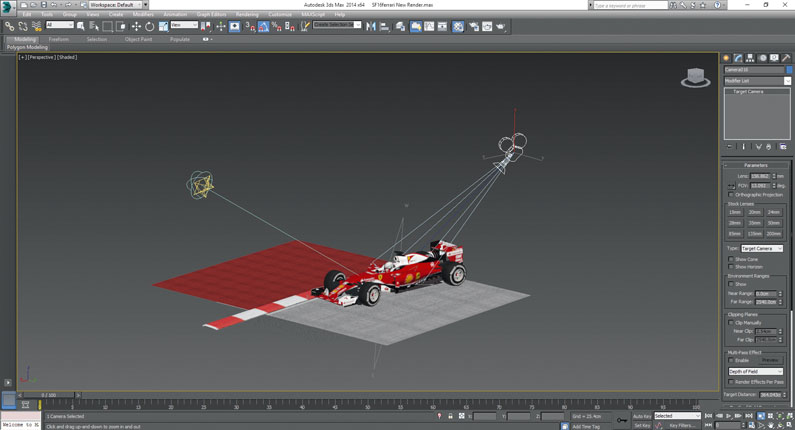Open the Utilities hammer panel tab
The width and height of the screenshot is (795, 430).
[x=786, y=58]
